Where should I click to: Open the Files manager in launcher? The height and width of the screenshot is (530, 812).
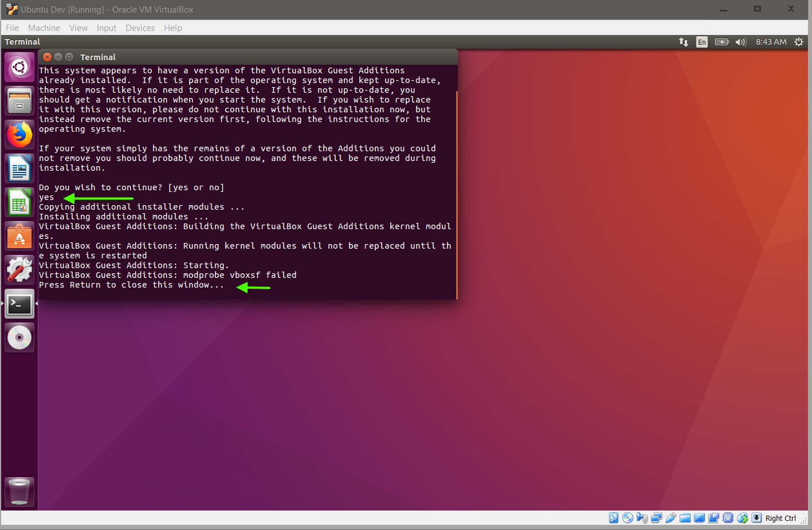[x=19, y=101]
